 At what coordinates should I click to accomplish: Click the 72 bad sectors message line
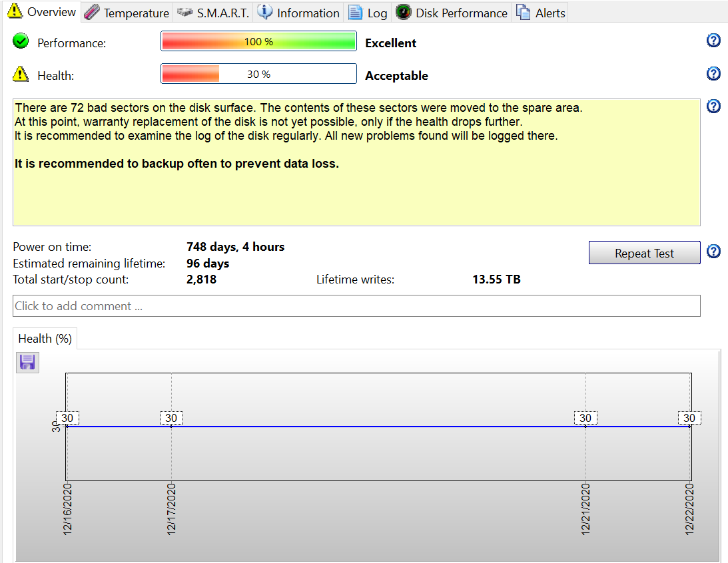tap(298, 108)
